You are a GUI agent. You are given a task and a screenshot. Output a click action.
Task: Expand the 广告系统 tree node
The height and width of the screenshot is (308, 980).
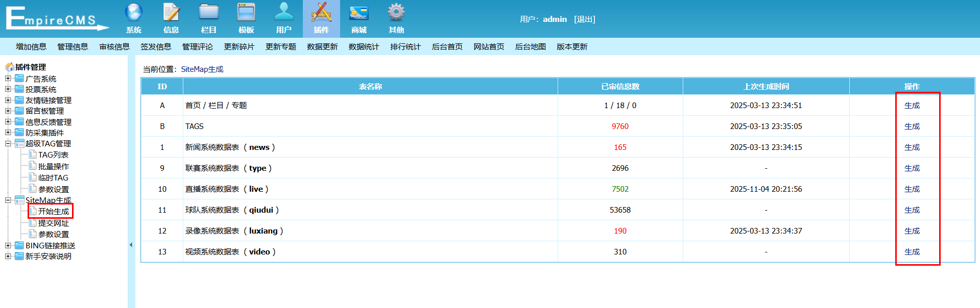8,79
